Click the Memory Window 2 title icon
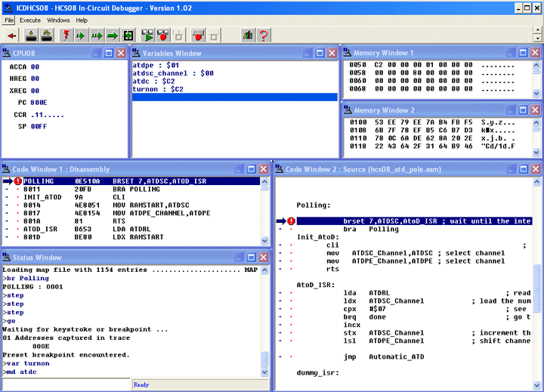 tap(348, 110)
